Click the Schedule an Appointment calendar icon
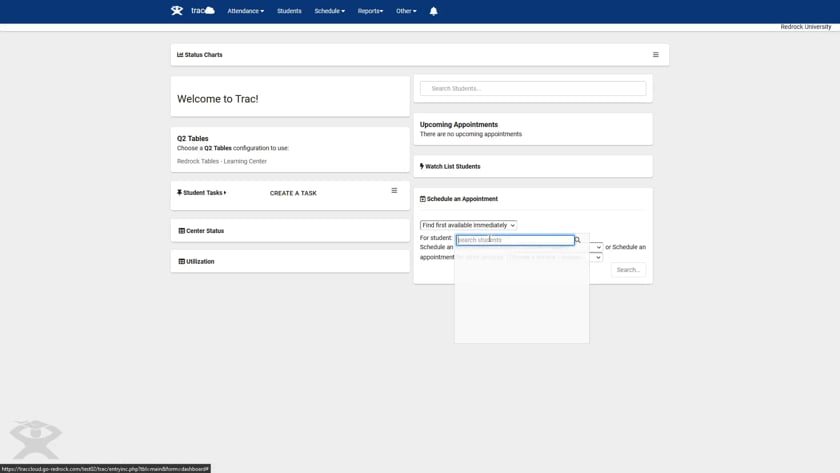840x473 pixels. (x=423, y=199)
